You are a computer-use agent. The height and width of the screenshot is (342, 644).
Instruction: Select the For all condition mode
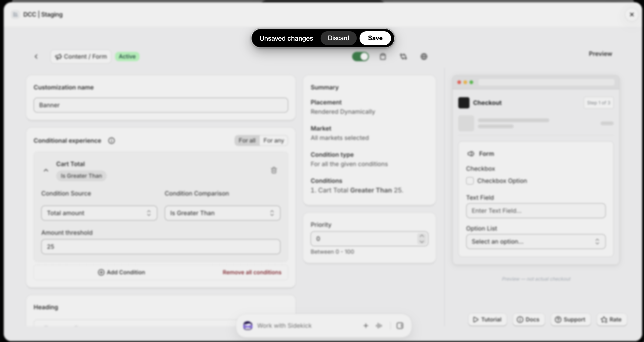[247, 140]
